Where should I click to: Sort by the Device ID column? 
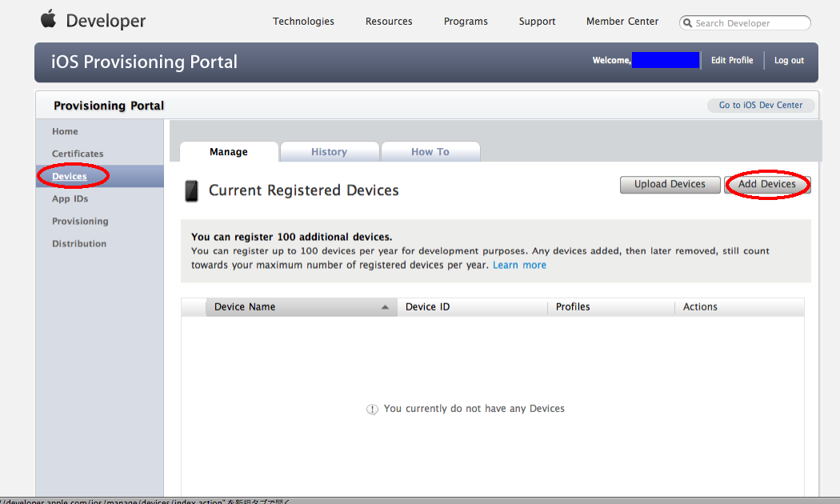[427, 307]
